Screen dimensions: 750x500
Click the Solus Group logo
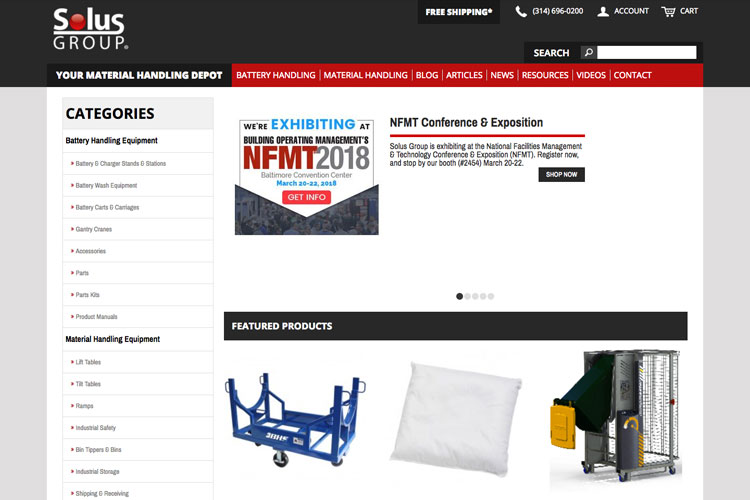[x=90, y=29]
